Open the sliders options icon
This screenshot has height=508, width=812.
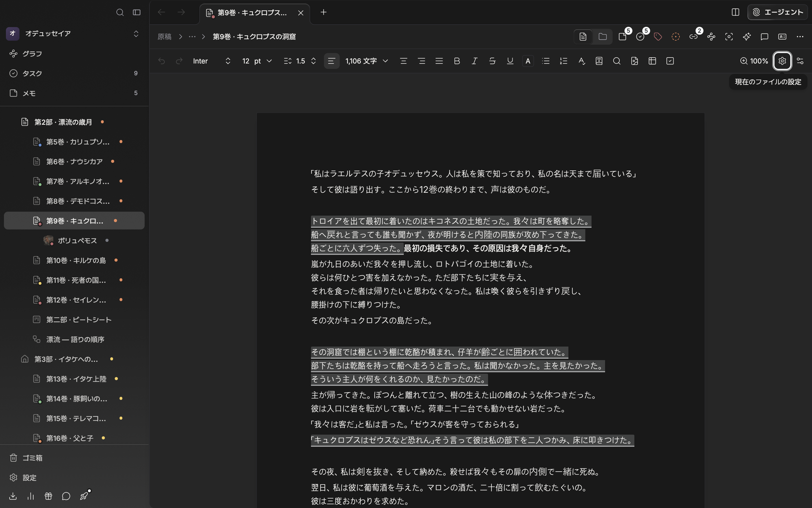[800, 61]
